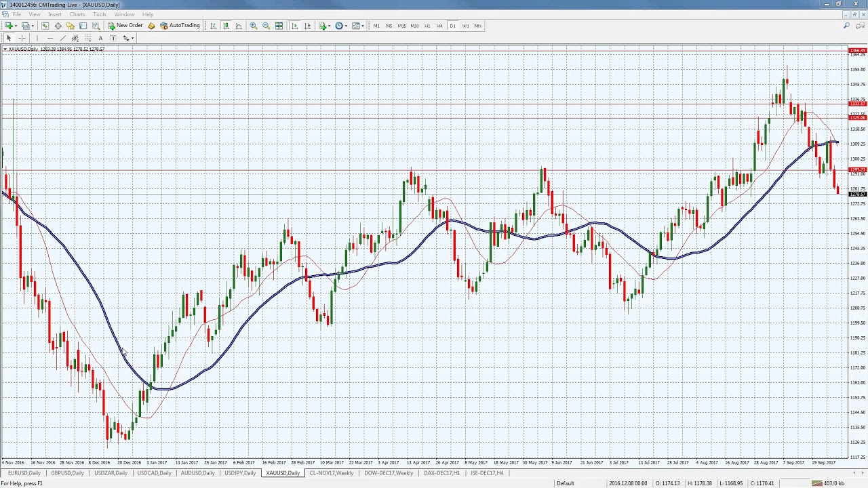This screenshot has width=868, height=488.
Task: Select bar chart display icon
Action: coord(213,26)
